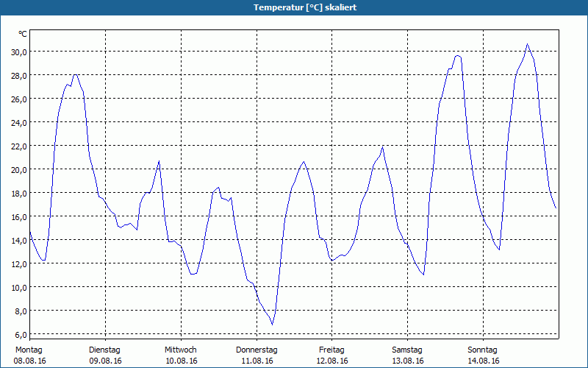Select the Samstag day label

point(407,350)
